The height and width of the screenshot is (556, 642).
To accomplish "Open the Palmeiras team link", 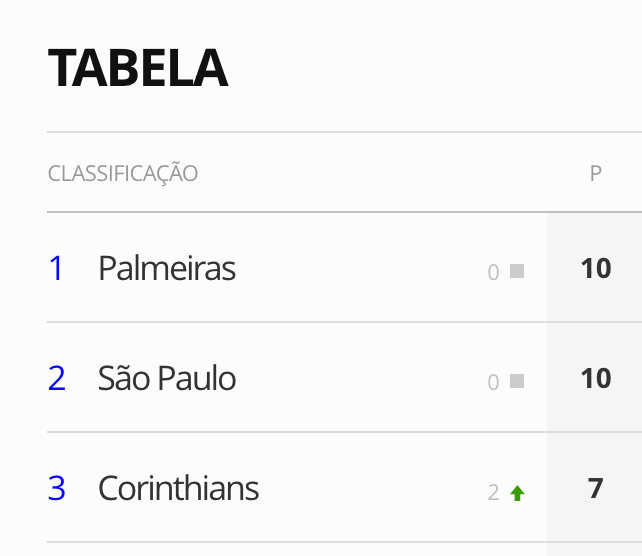I will (x=167, y=269).
